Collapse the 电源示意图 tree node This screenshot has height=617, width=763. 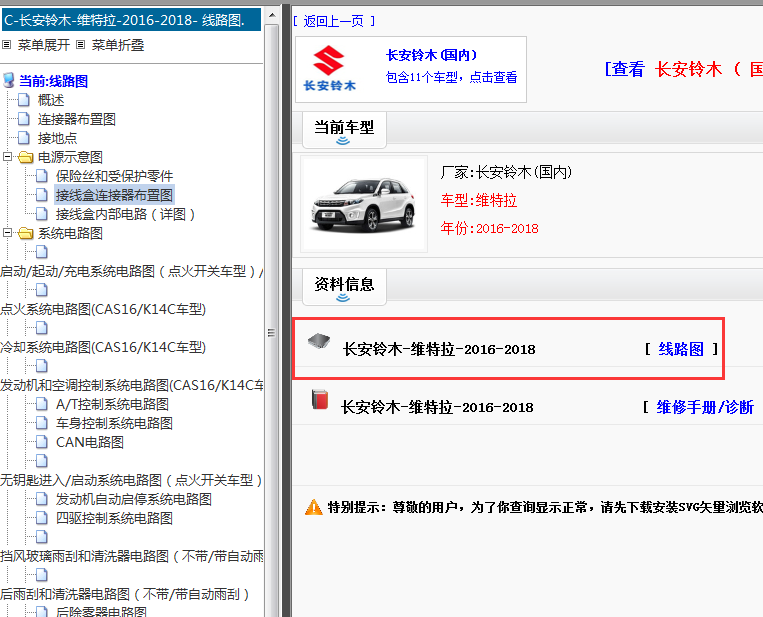pyautogui.click(x=7, y=157)
